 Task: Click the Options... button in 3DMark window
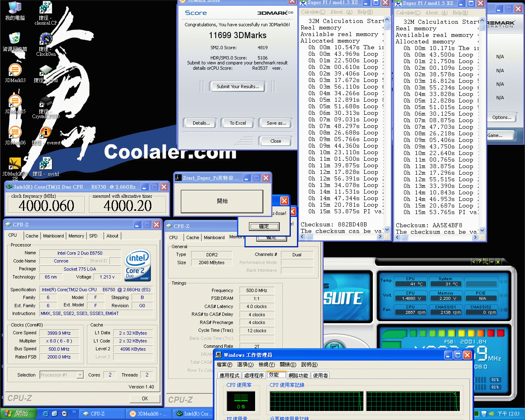click(502, 117)
